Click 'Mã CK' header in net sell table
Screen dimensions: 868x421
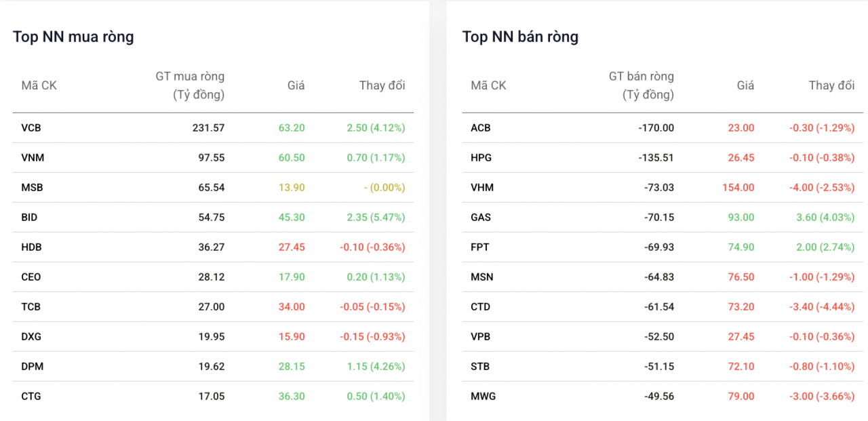488,85
